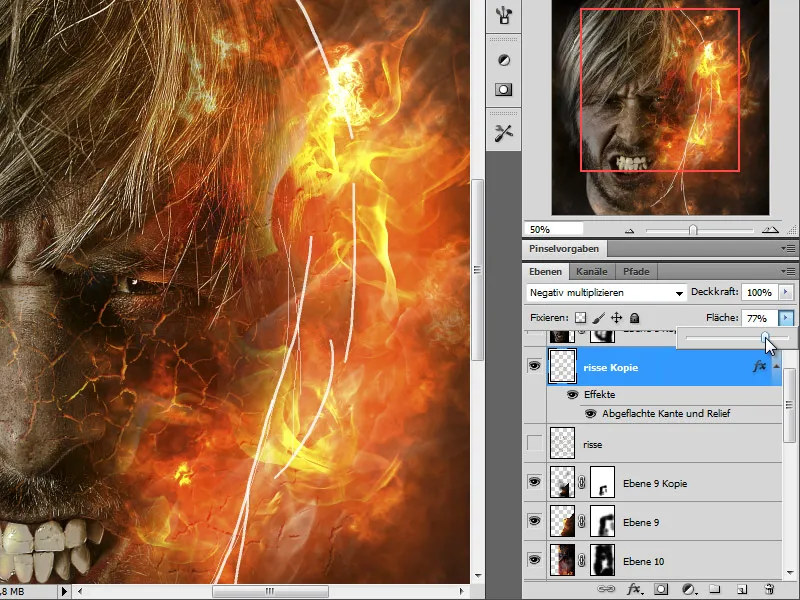Hide the Ebene 10 layer
The height and width of the screenshot is (600, 800).
click(534, 559)
